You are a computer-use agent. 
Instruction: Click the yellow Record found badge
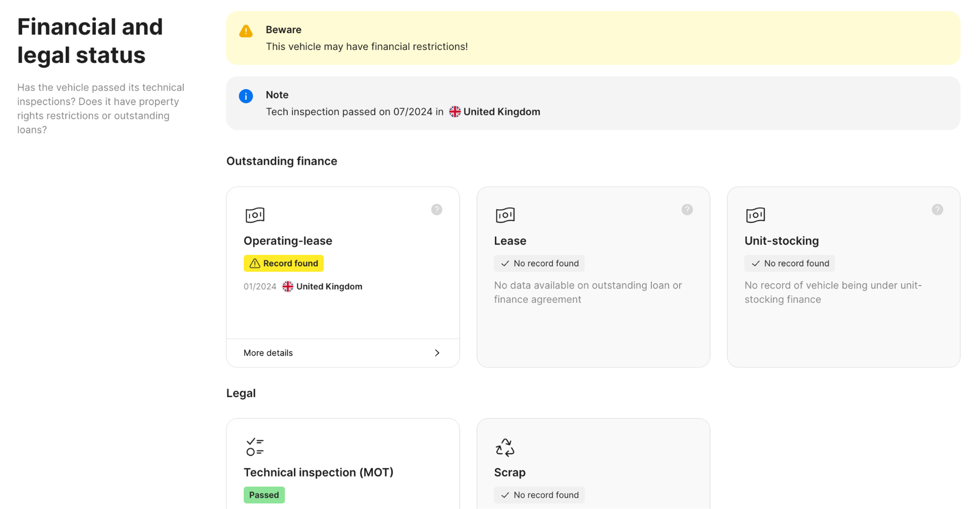click(284, 264)
